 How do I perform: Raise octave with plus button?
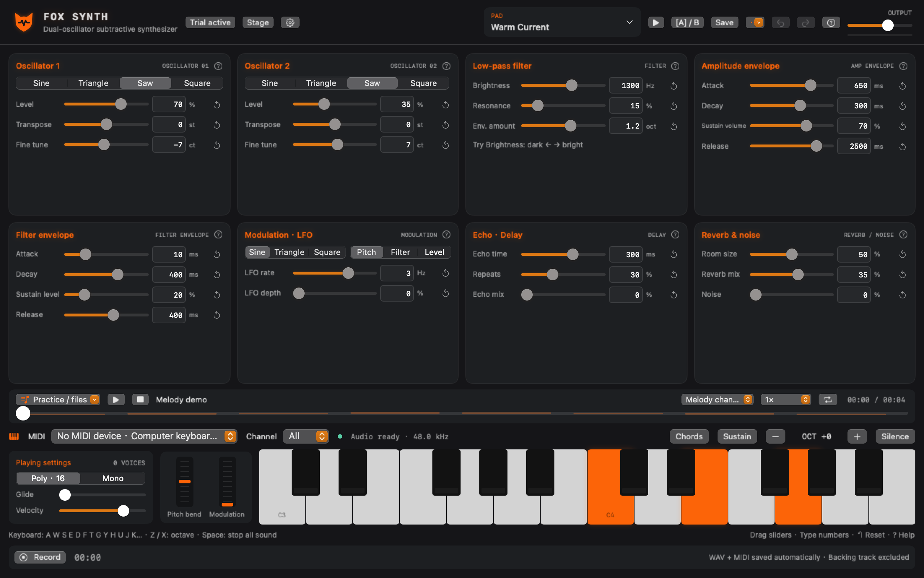[x=857, y=436]
